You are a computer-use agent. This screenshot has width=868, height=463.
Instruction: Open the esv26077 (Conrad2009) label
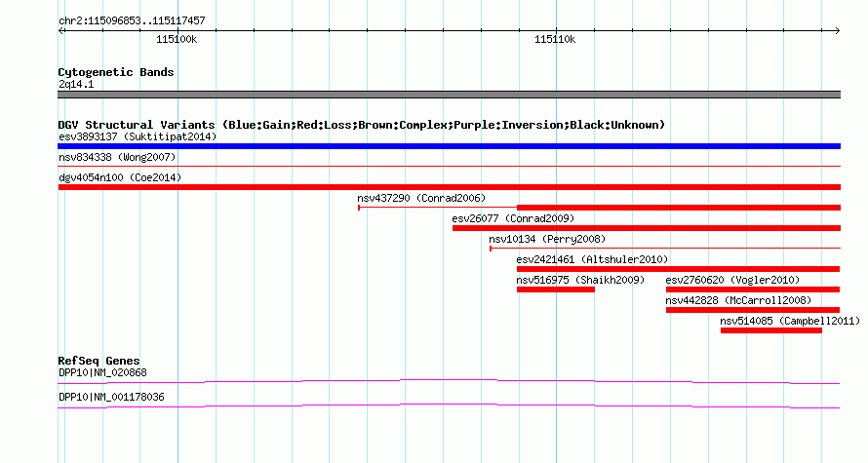tap(513, 218)
